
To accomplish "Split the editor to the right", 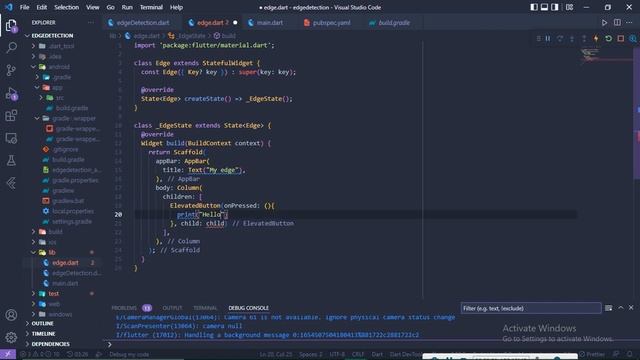I will pyautogui.click(x=617, y=22).
